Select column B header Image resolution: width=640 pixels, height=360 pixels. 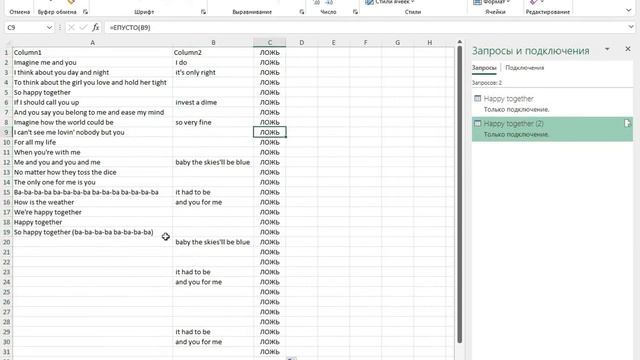[x=213, y=42]
